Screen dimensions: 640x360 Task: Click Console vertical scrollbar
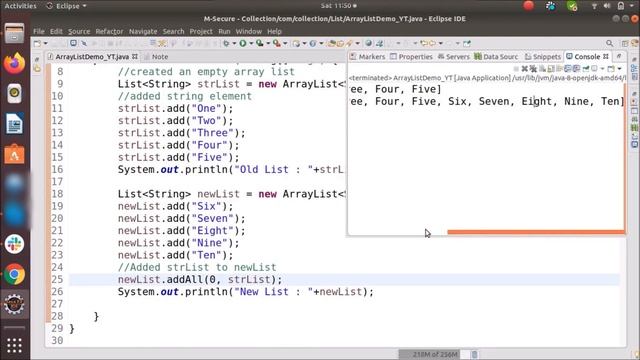(x=625, y=157)
